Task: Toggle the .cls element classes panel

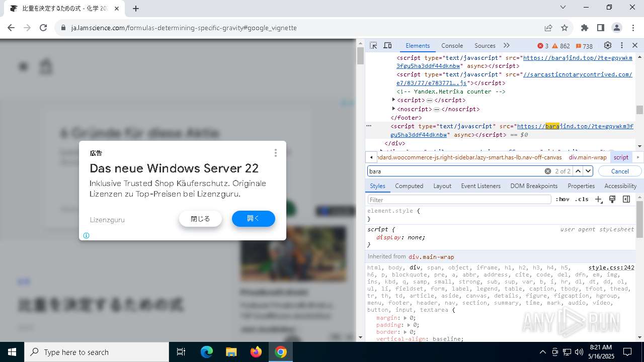Action: pos(582,200)
